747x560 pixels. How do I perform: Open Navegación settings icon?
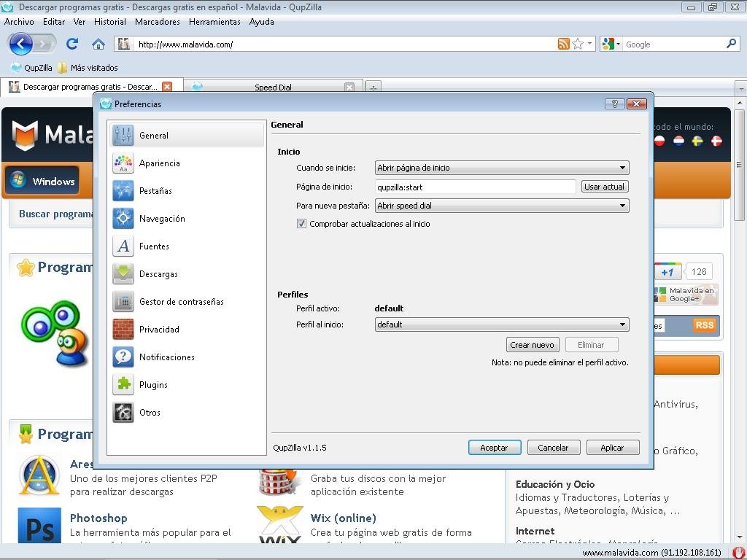click(x=123, y=219)
